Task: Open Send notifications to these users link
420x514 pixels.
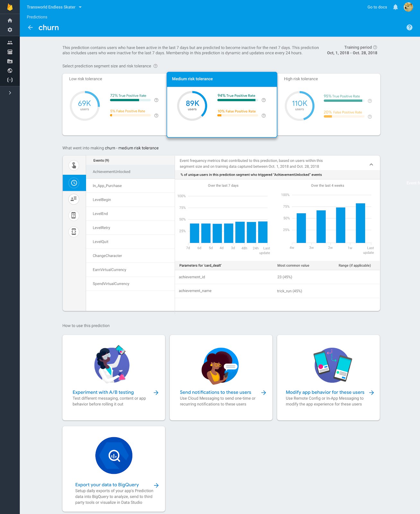Action: click(215, 392)
